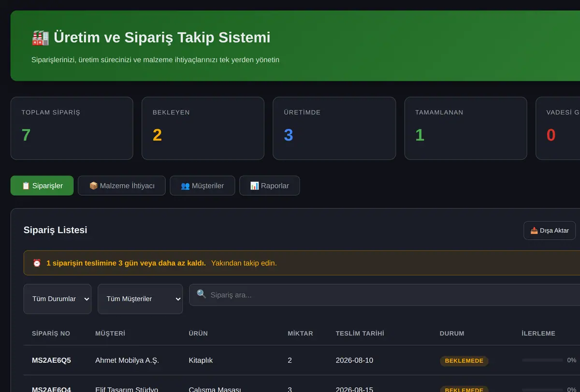Expand the Tüm Müşteriler customer filter
Viewport: 580px width, 392px height.
(140, 299)
